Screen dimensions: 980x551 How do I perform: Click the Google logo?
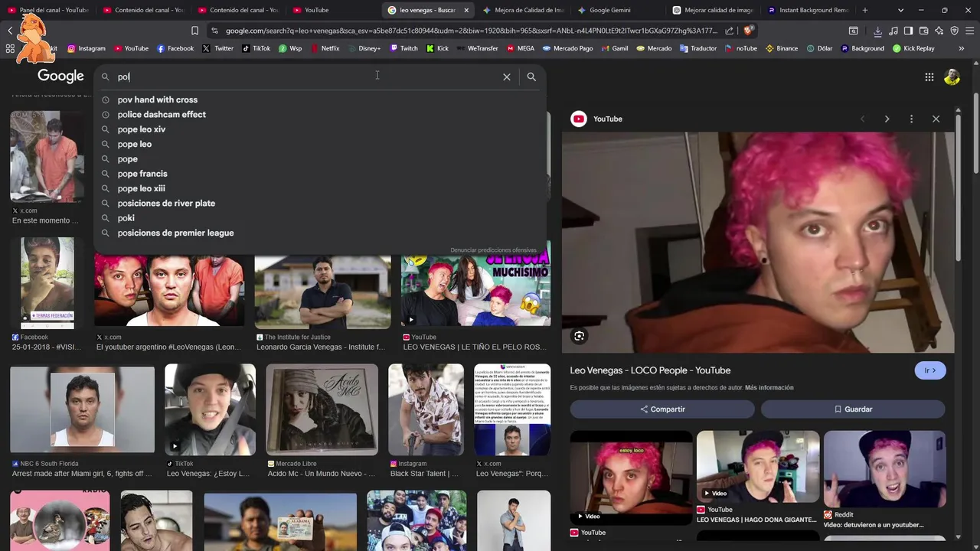pyautogui.click(x=60, y=76)
